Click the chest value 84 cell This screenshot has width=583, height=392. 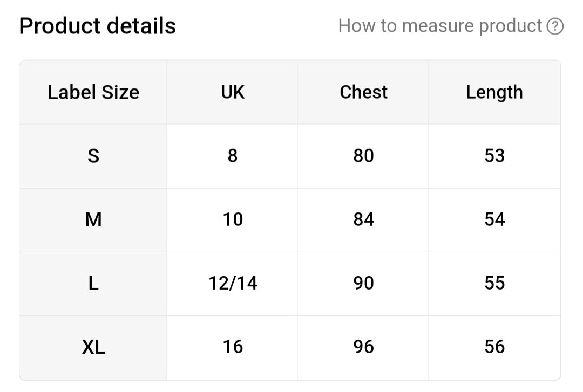(x=363, y=220)
